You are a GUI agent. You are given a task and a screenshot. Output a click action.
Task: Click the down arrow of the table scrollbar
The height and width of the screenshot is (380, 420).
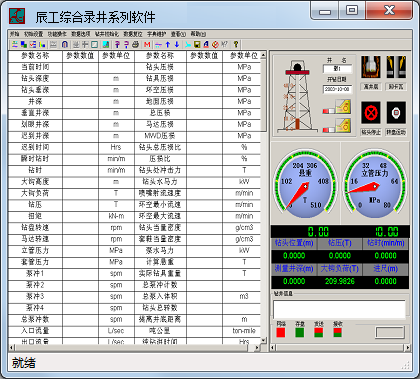pos(263,340)
